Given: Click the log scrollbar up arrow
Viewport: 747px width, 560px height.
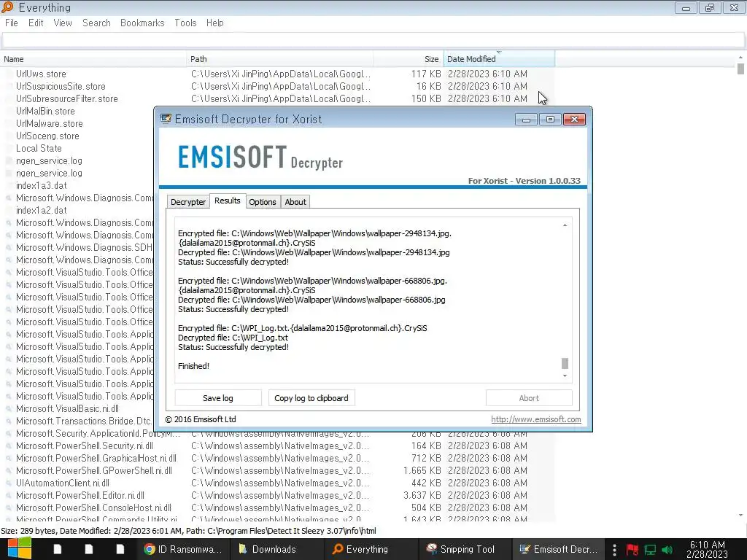Looking at the screenshot, I should 565,225.
